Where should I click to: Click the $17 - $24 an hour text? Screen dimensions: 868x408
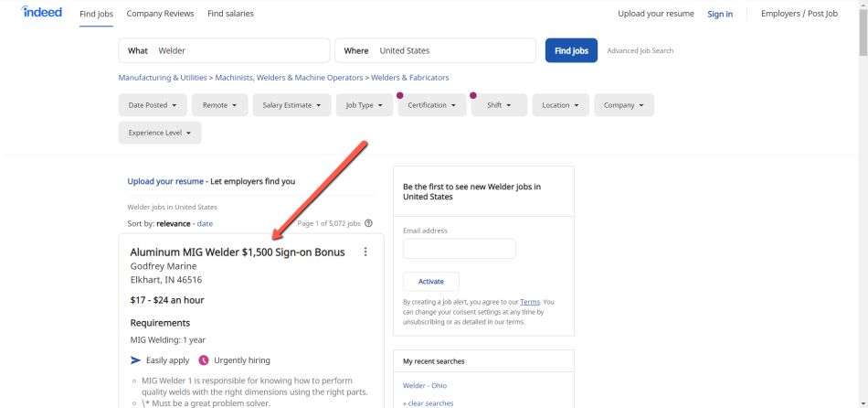click(167, 300)
